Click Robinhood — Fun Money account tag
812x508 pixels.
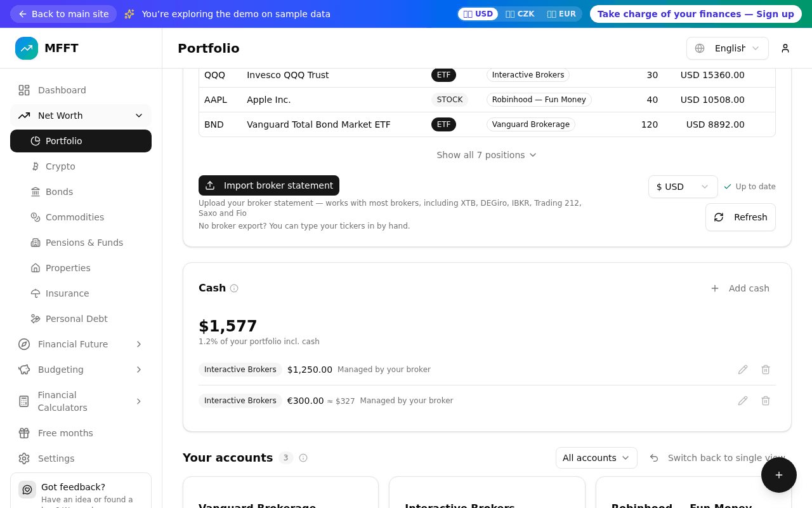(539, 100)
